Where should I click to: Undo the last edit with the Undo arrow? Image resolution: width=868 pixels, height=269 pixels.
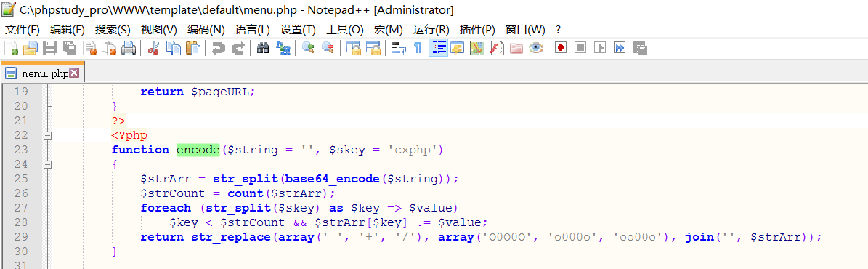[x=218, y=48]
